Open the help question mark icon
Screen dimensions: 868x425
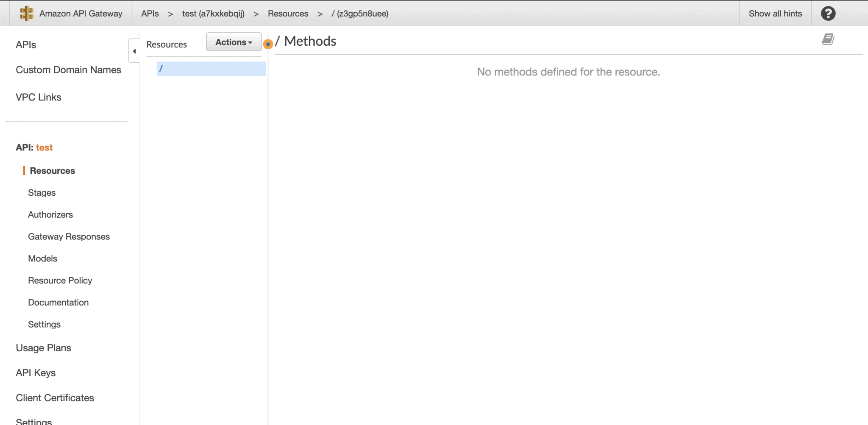pyautogui.click(x=828, y=13)
